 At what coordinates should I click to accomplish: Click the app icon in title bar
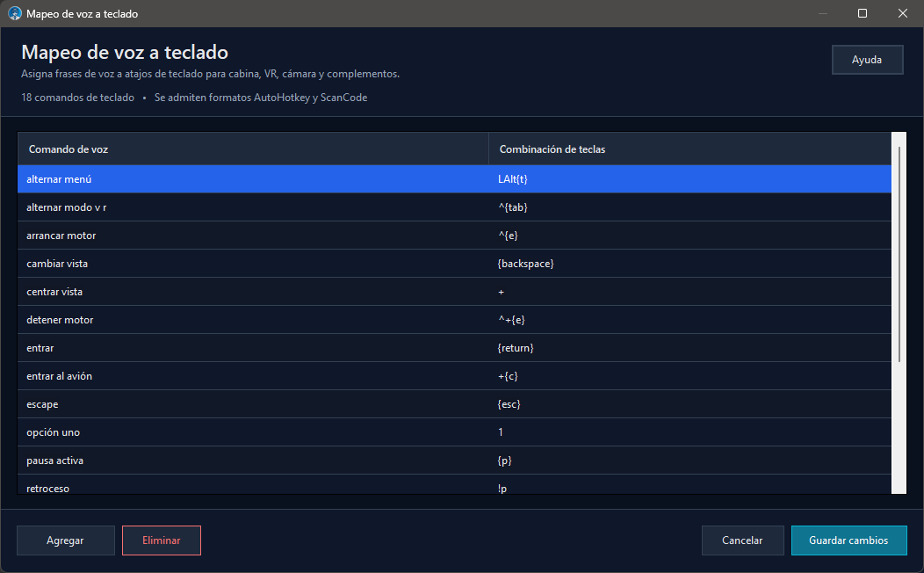click(x=15, y=13)
